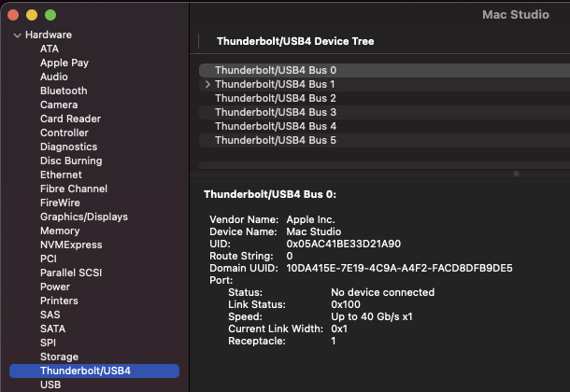The width and height of the screenshot is (570, 392).
Task: Click the 'Thunderbolt/USB4 Bus 0:' details heading
Action: [270, 194]
